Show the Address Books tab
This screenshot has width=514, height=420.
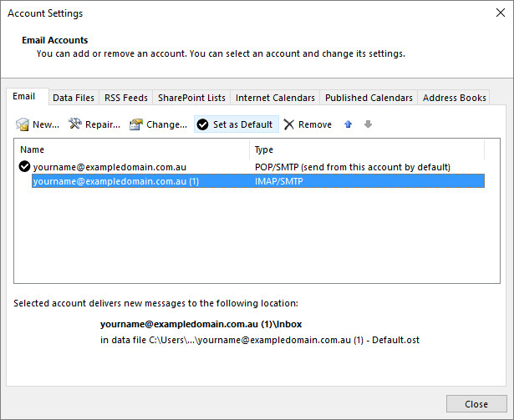click(454, 98)
